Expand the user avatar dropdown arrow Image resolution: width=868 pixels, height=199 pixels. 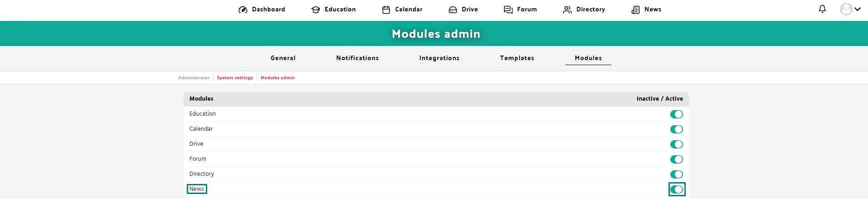coord(858,9)
